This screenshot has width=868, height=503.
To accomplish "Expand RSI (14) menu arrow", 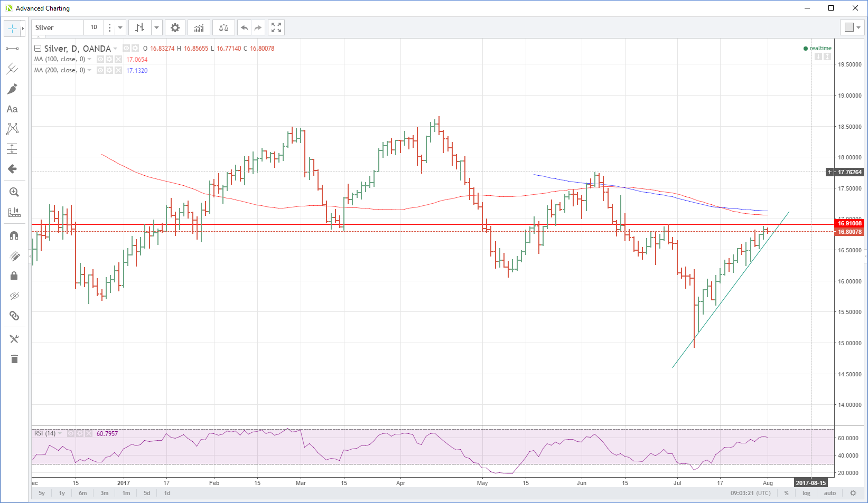I will [60, 433].
